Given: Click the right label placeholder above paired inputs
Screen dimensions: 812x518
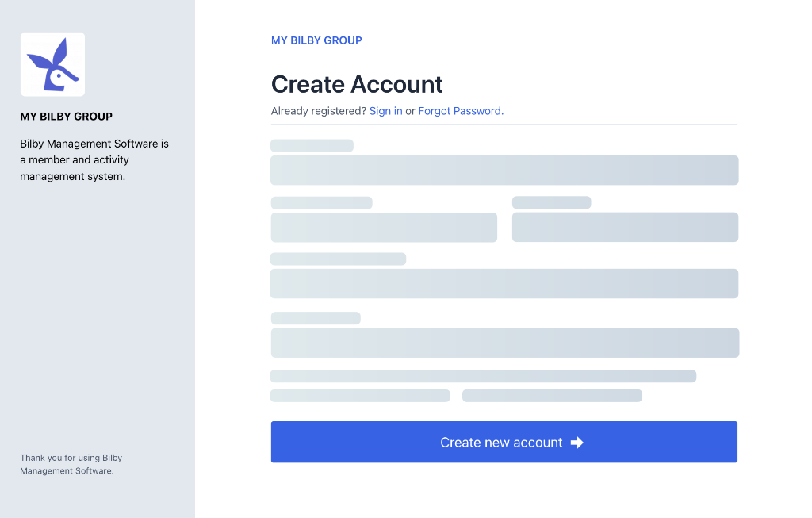Looking at the screenshot, I should pyautogui.click(x=551, y=202).
